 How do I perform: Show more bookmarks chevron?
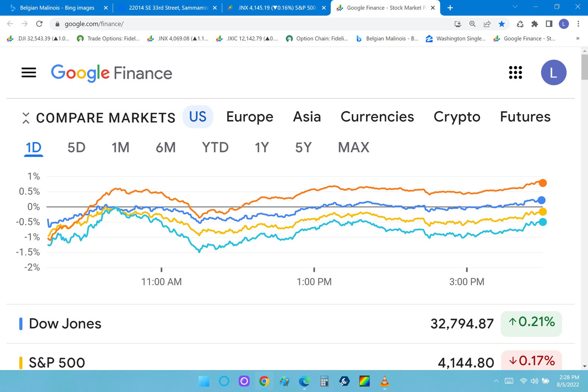pyautogui.click(x=577, y=39)
